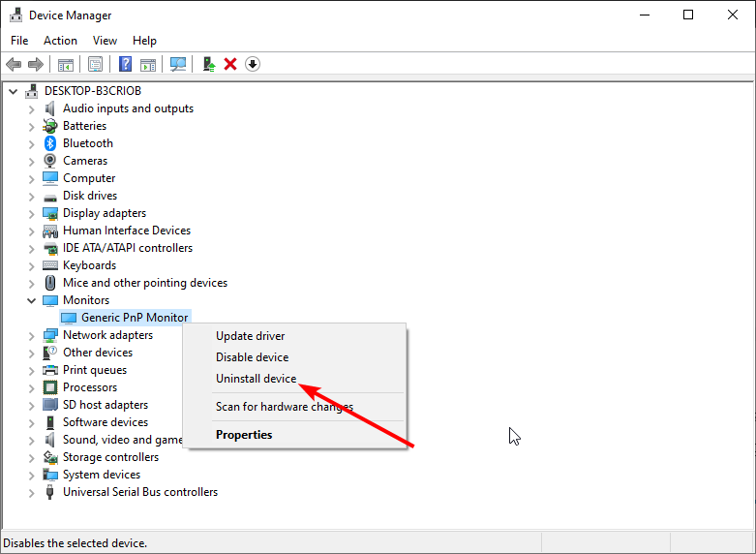756x554 pixels.
Task: Click the Cameras webcam icon
Action: (x=50, y=161)
